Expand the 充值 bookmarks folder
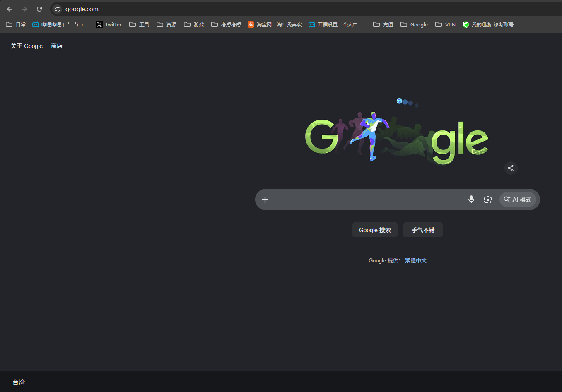Viewport: 562px width, 392px height. point(383,25)
